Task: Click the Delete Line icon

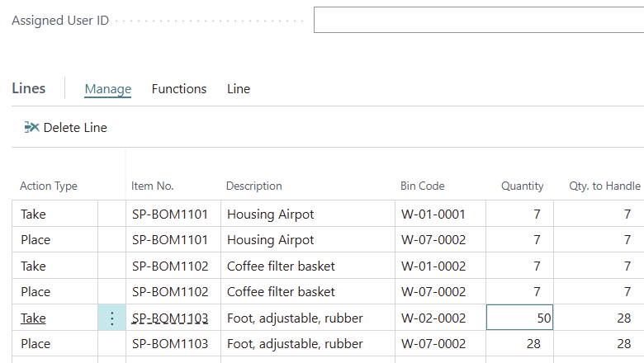Action: pos(32,127)
